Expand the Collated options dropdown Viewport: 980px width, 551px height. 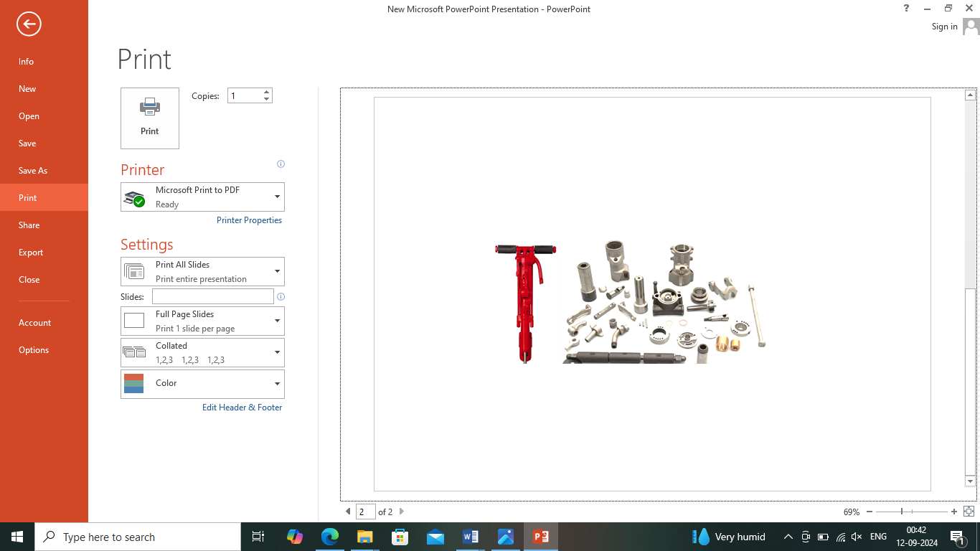(202, 352)
